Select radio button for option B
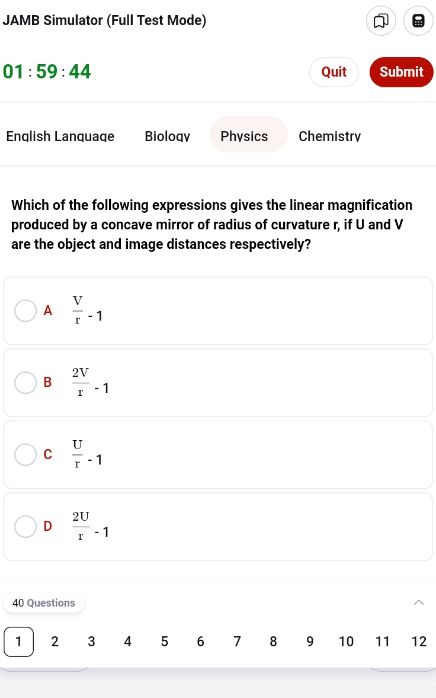Image resolution: width=436 pixels, height=698 pixels. point(25,382)
